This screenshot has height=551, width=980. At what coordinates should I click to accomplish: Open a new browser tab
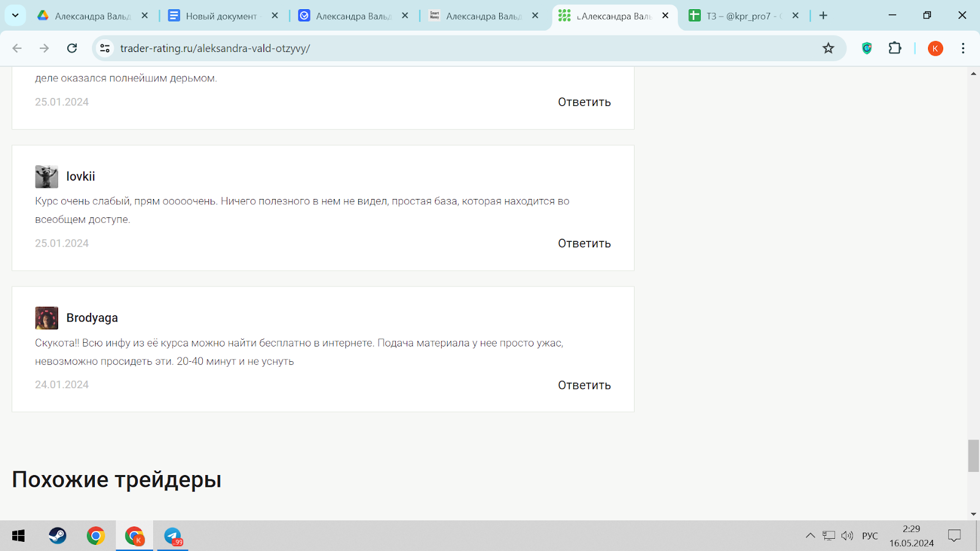pyautogui.click(x=823, y=16)
